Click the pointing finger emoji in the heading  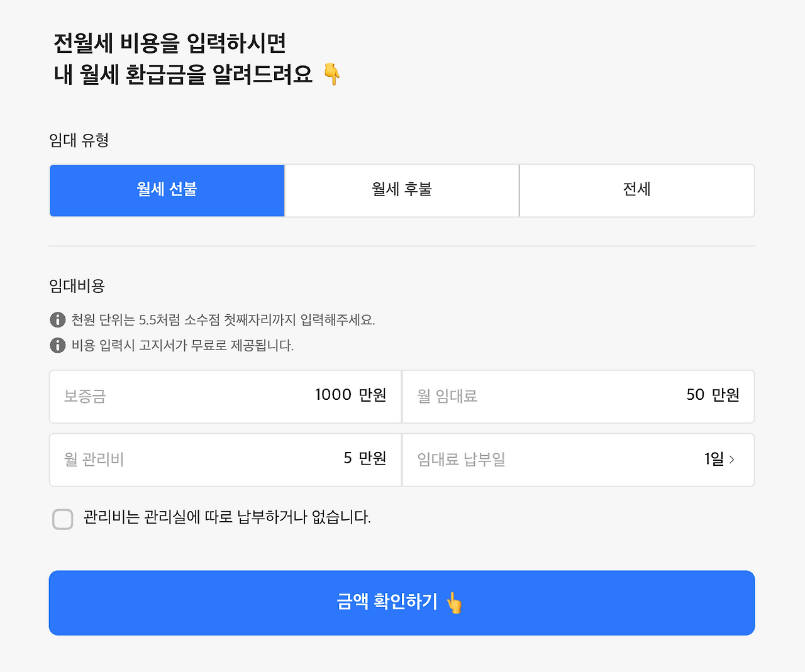click(x=333, y=74)
